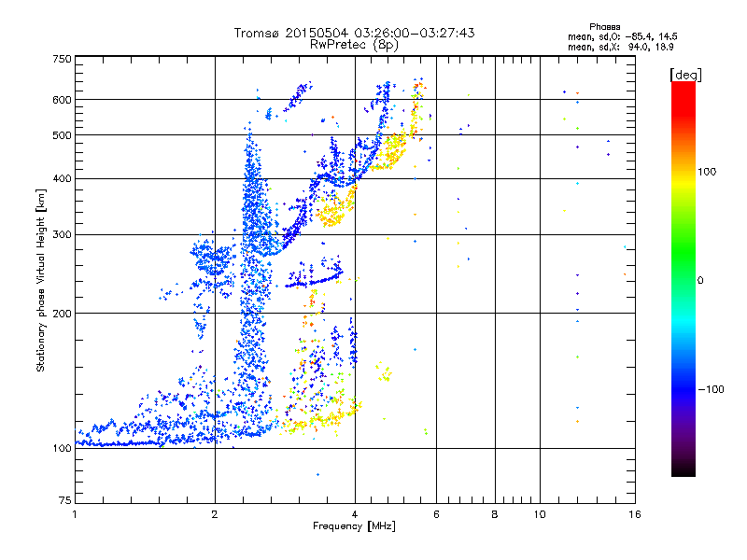Click the x-axis '6' tick label
747x560 pixels.
436,514
